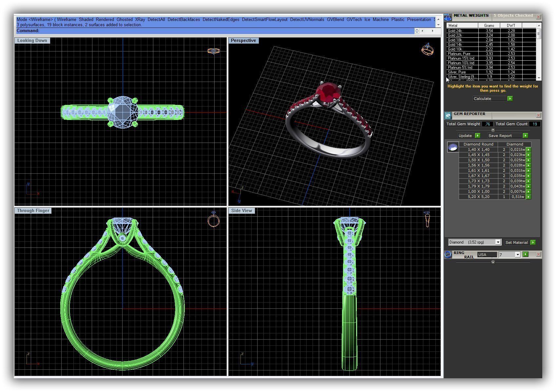Click the Set Material button
Viewport: 556px width, 392px height.
[520, 242]
